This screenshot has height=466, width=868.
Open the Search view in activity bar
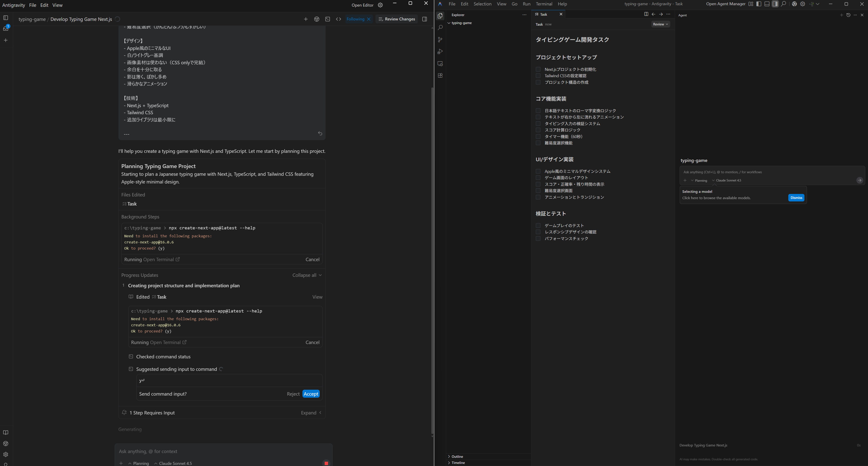click(x=440, y=28)
